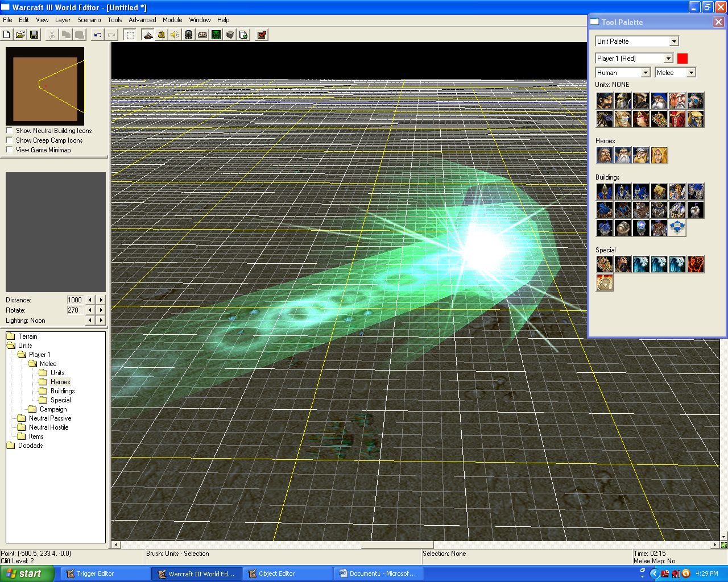Screen dimensions: 728x582
Task: Open the File menu
Action: click(7, 20)
